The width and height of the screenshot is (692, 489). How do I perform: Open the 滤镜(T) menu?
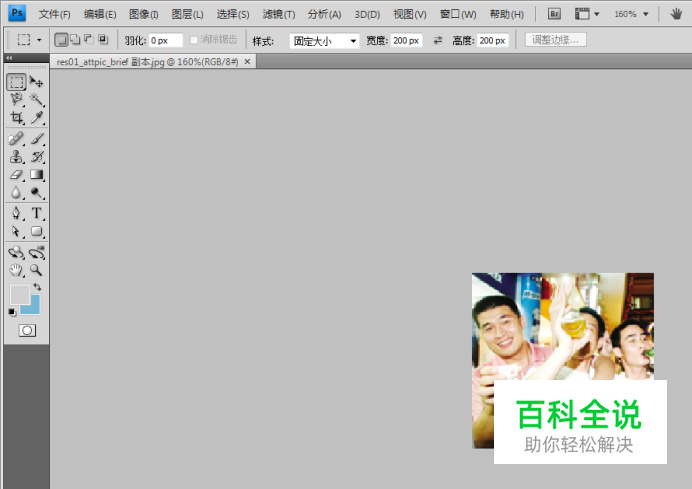(278, 15)
